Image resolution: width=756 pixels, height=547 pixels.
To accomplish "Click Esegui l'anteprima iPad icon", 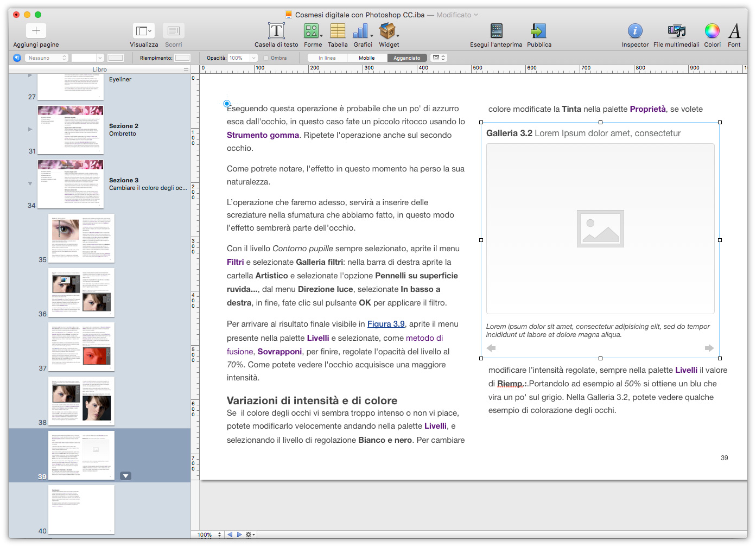I will (496, 31).
